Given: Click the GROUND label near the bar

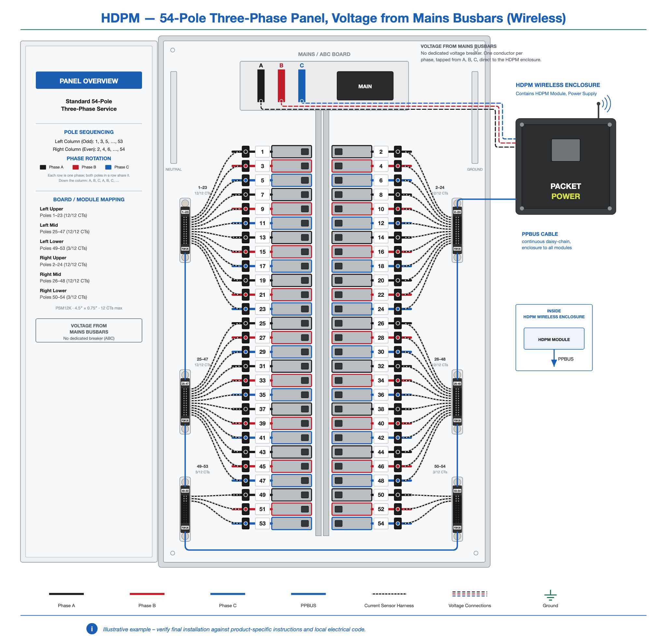Looking at the screenshot, I should point(475,169).
